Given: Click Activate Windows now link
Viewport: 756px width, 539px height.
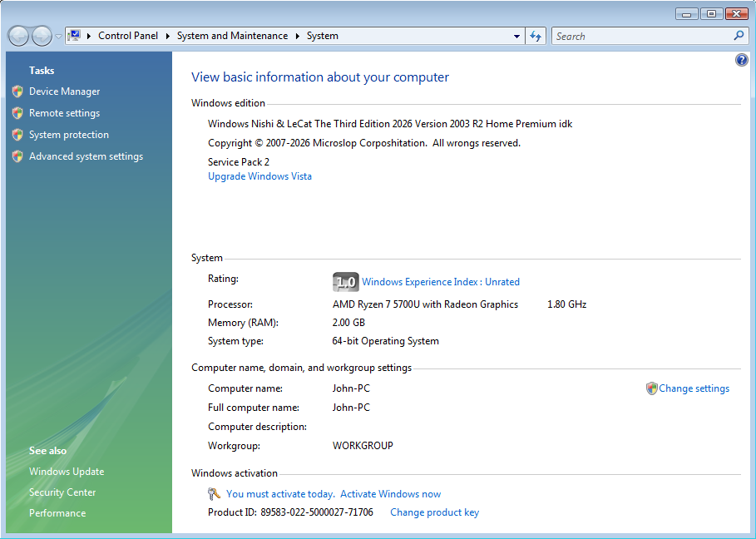Looking at the screenshot, I should coord(391,494).
